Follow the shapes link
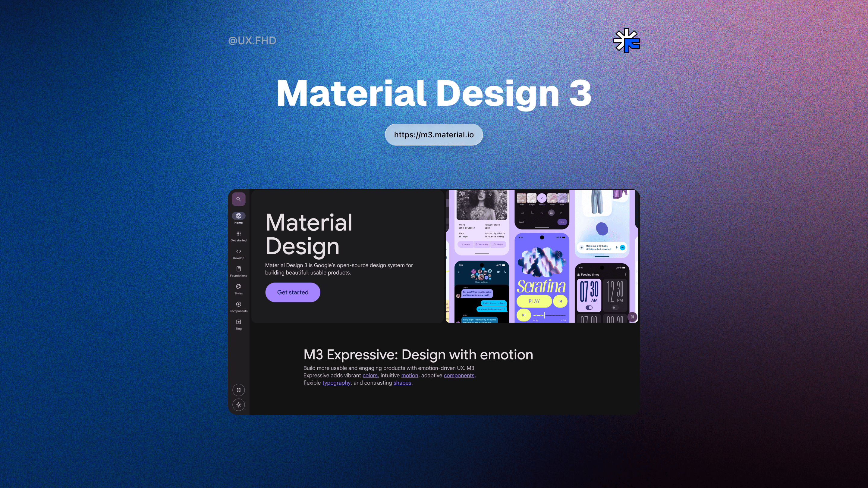 [402, 383]
